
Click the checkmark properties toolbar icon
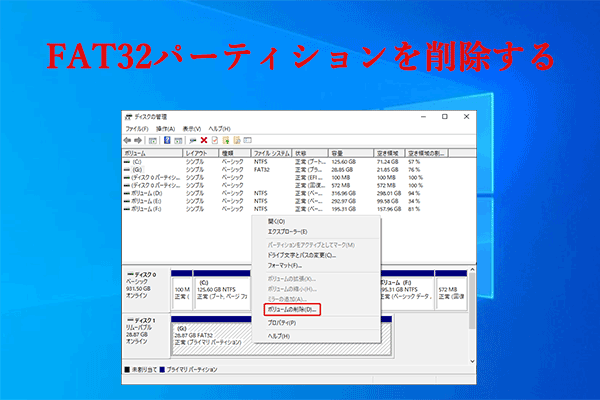point(215,140)
